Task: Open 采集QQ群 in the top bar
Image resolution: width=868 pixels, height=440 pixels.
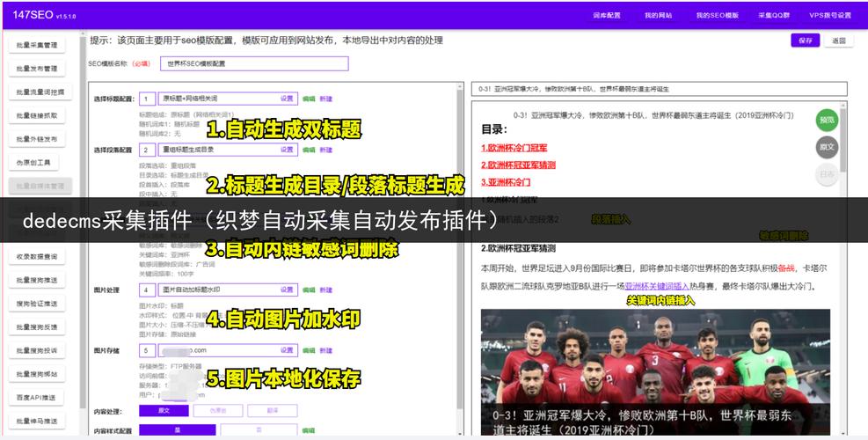Action: coord(774,16)
